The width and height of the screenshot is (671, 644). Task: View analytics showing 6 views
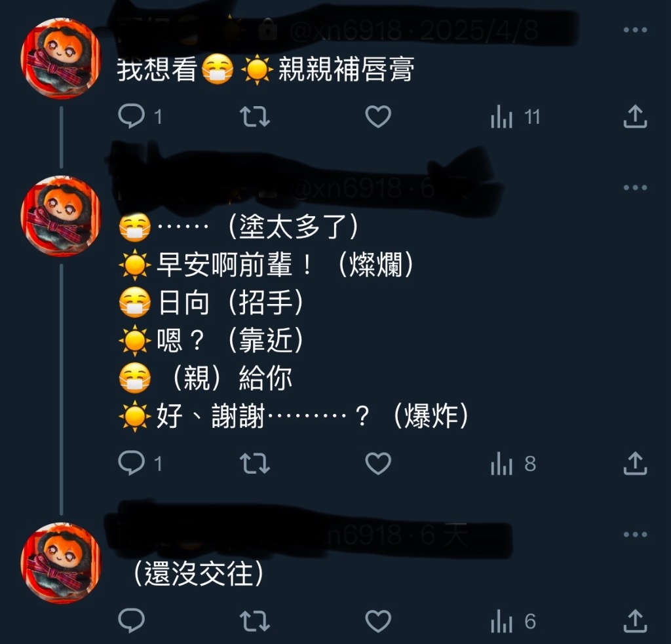click(x=514, y=621)
